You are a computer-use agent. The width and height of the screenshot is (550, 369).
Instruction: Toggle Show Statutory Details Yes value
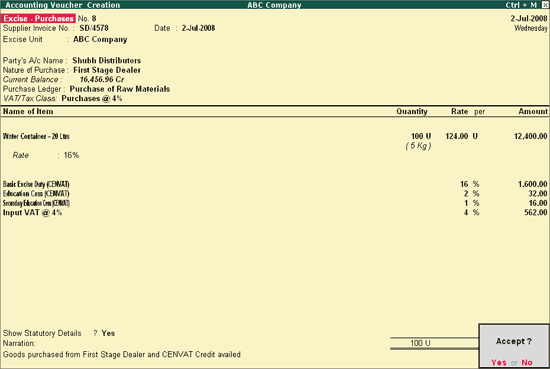click(x=108, y=333)
